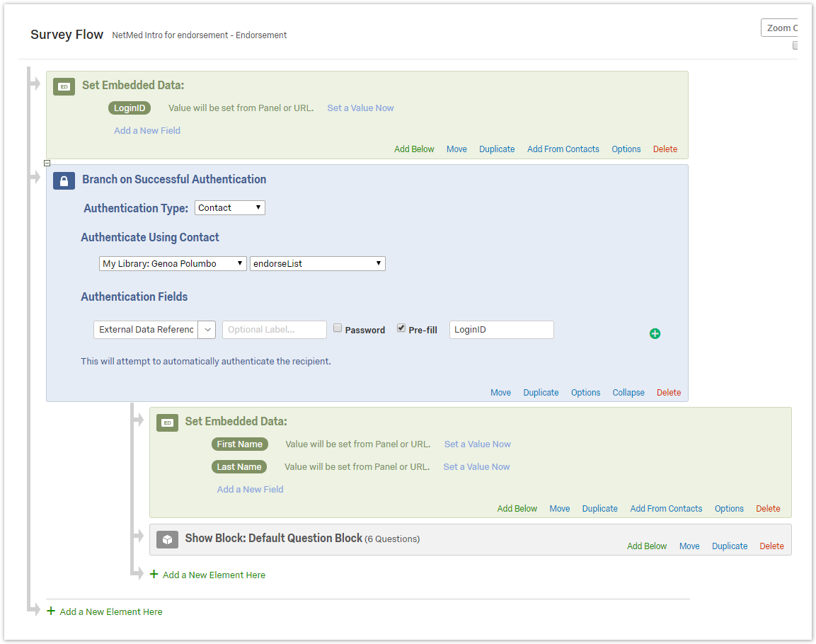
Task: Open the My Library: Genoa Polumbo dropdown
Action: click(x=173, y=263)
